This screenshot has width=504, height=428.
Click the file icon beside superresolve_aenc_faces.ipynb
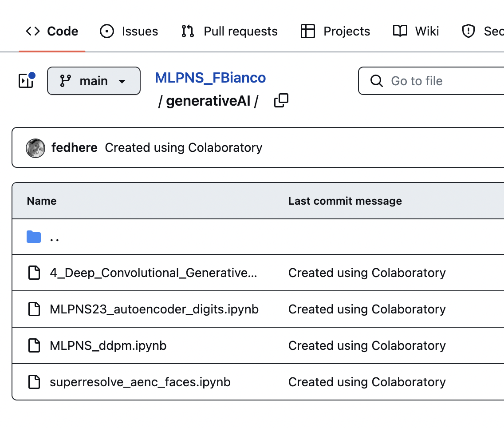(34, 382)
